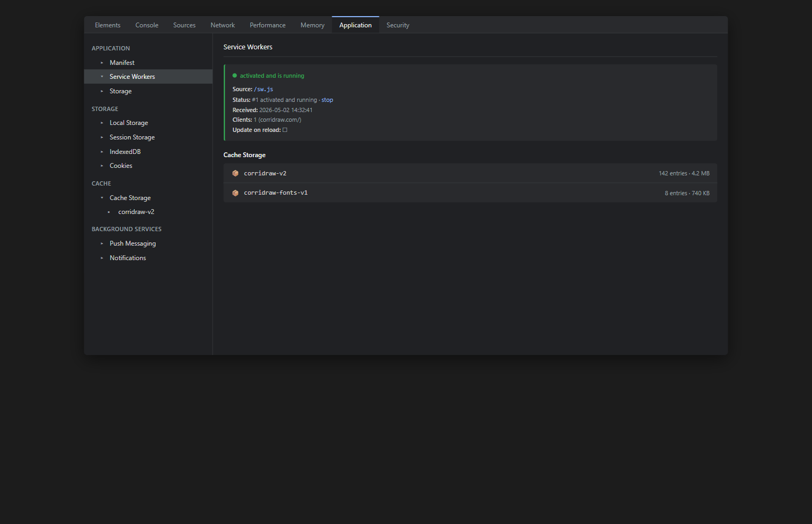Open Local Storage in the sidebar
812x524 pixels.
point(148,123)
